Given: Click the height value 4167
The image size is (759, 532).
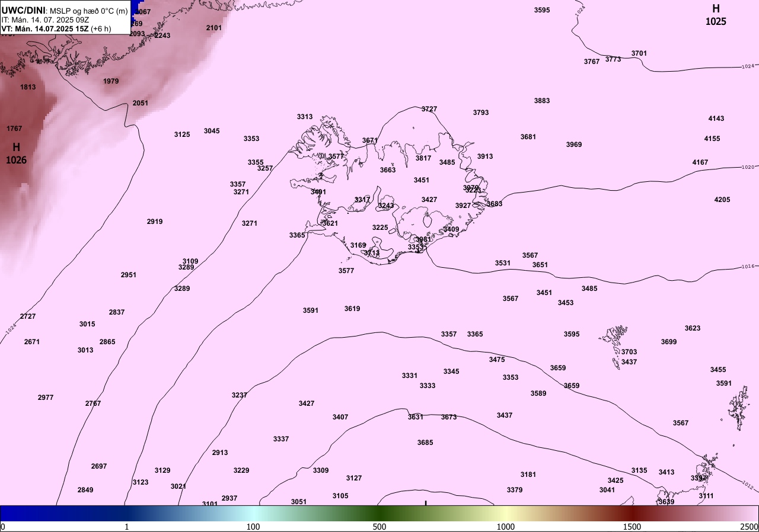Looking at the screenshot, I should click(700, 162).
